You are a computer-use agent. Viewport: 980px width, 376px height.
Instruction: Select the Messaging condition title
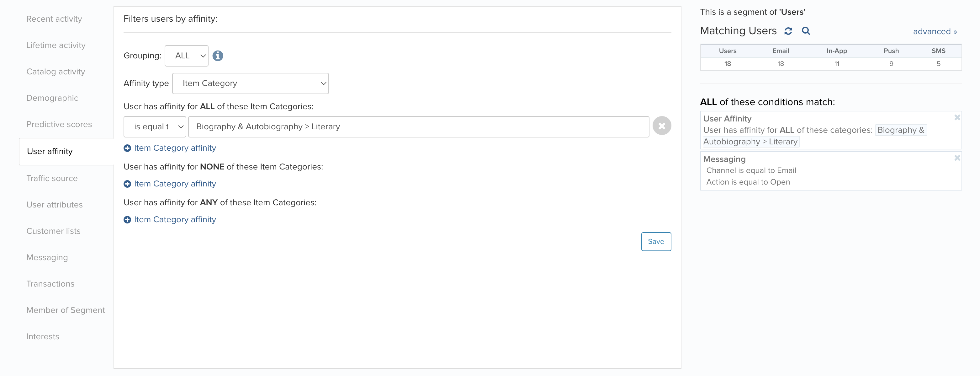pos(724,159)
